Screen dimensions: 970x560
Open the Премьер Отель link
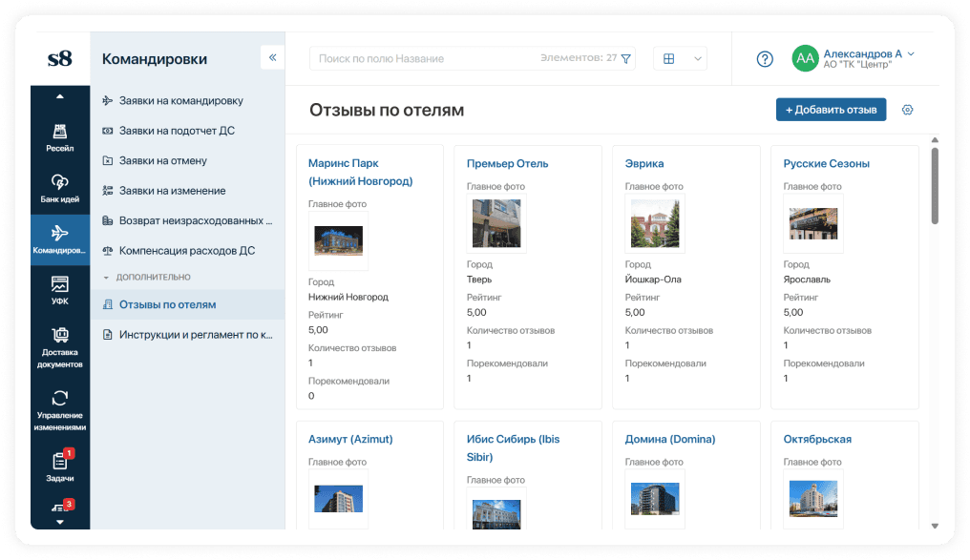tap(507, 164)
